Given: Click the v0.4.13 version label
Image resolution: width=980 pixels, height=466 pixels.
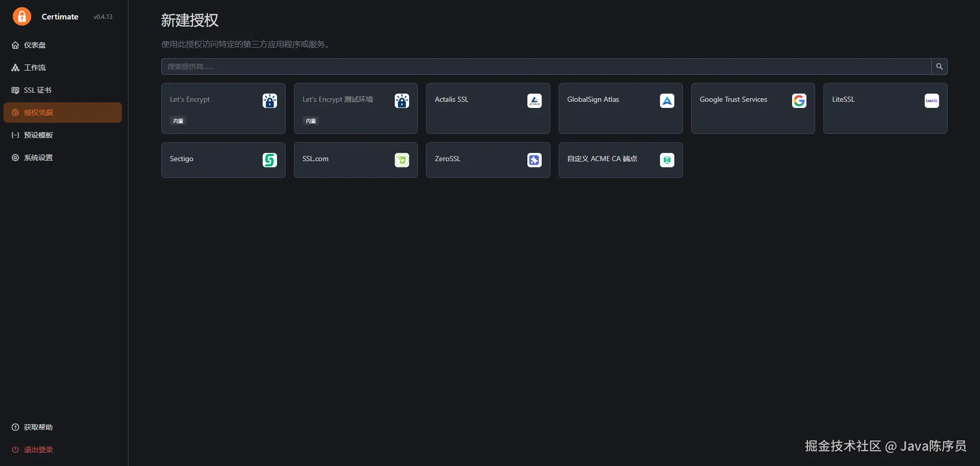Looking at the screenshot, I should [103, 17].
